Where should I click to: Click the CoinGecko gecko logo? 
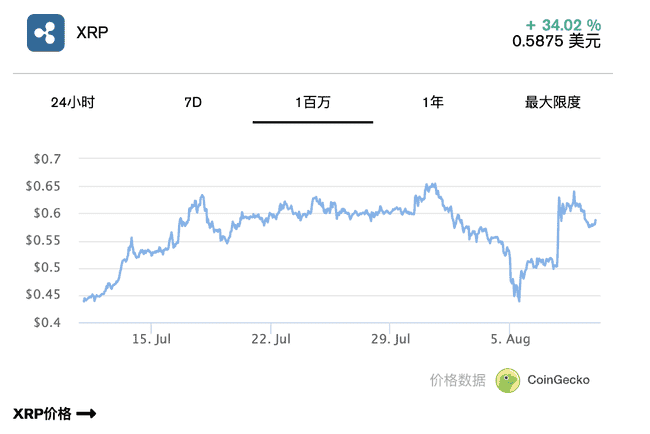click(507, 380)
